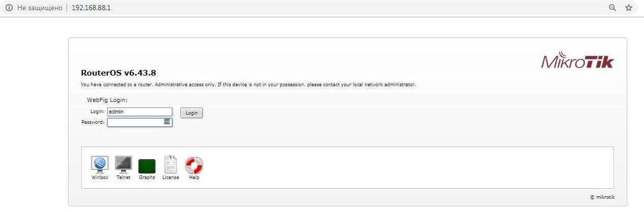Open the green Graphs icon
Viewport: 644px width, 212px height.
147,166
